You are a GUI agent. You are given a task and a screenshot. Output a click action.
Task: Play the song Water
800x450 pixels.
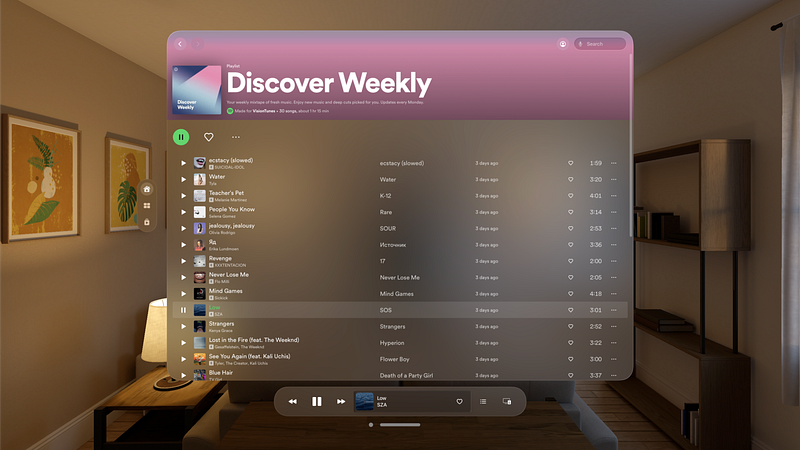pyautogui.click(x=183, y=180)
